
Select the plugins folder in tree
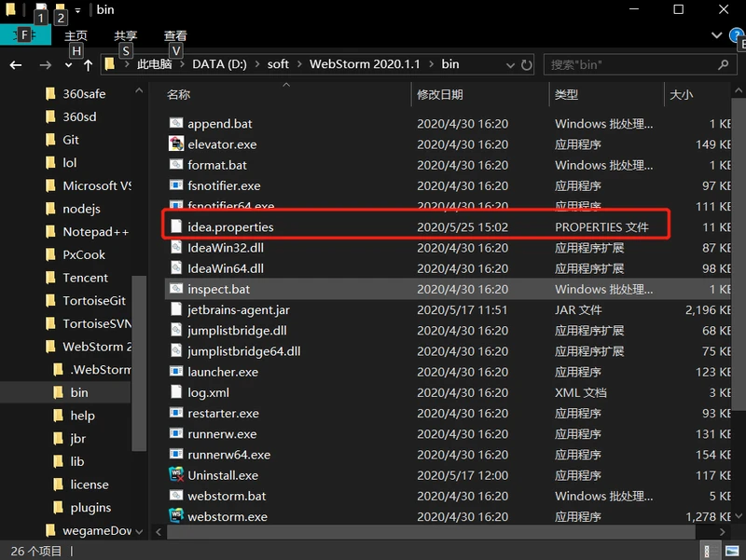coord(90,508)
